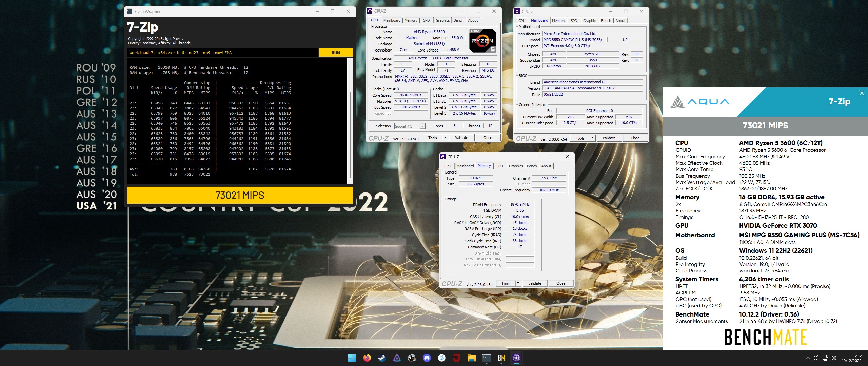Click Close button in CPU-Z Mainboard window
The width and height of the screenshot is (868, 366).
coord(635,138)
